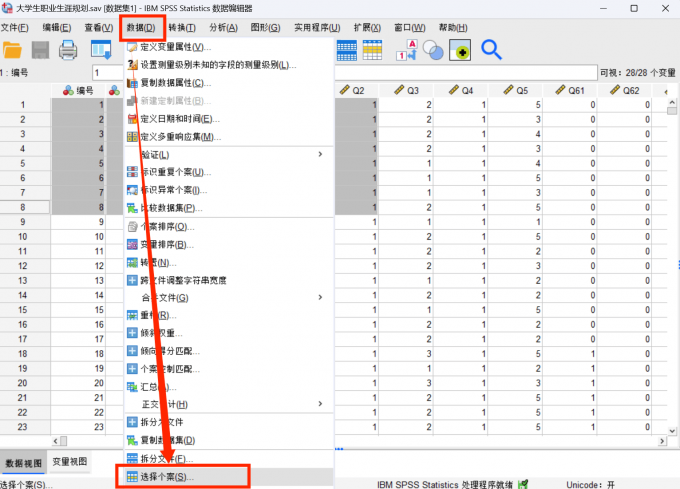
Task: Click the yellow grid toolbar icon
Action: pyautogui.click(x=373, y=50)
